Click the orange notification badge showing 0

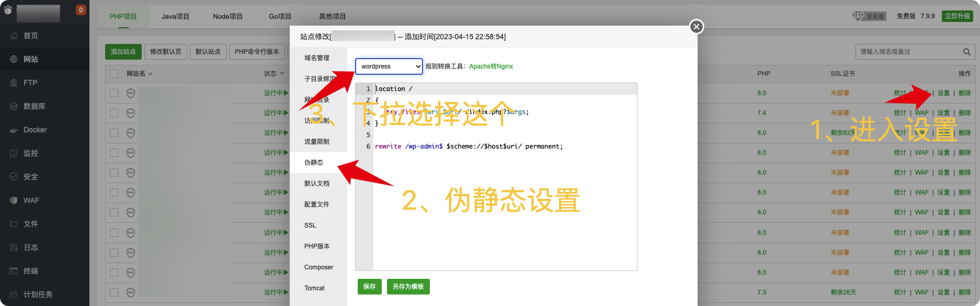click(81, 10)
